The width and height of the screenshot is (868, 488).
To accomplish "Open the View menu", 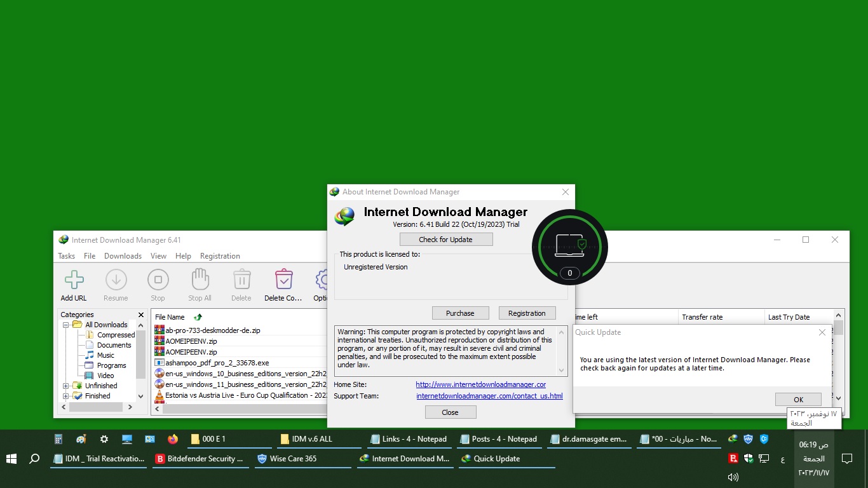I will click(158, 256).
